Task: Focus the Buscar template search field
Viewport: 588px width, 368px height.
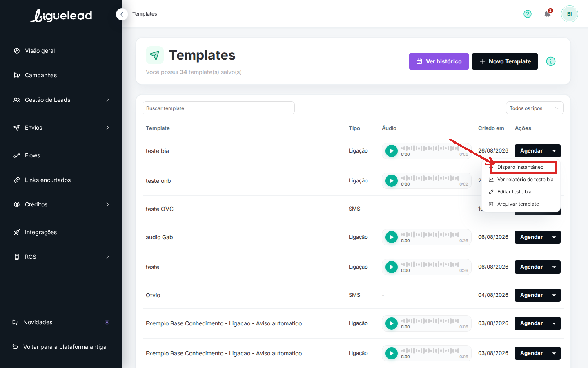Action: [x=218, y=108]
